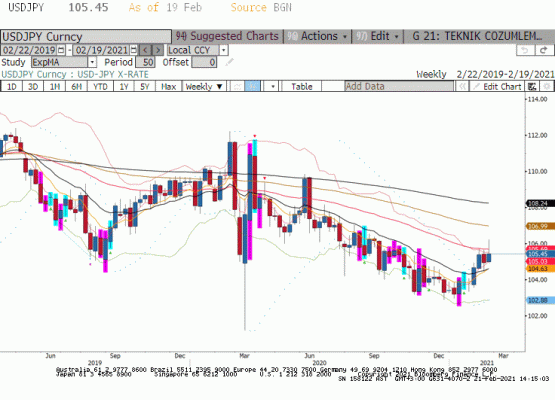Click the Offset field showing 0
The height and width of the screenshot is (400, 555).
click(204, 62)
